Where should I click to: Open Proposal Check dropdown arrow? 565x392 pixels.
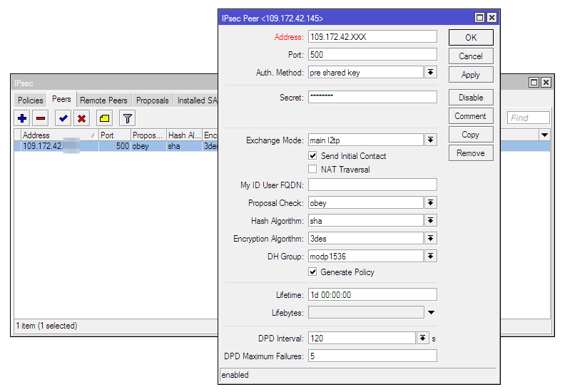[431, 202]
